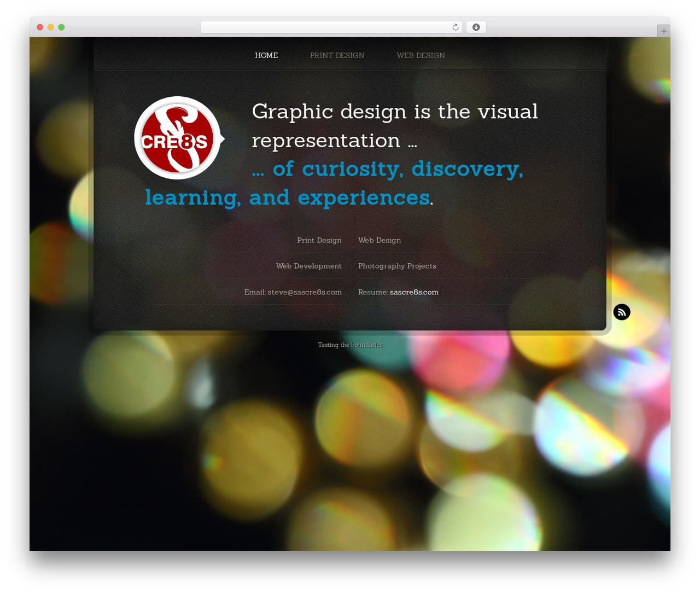
Task: Go to the HOME menu item
Action: coord(266,55)
